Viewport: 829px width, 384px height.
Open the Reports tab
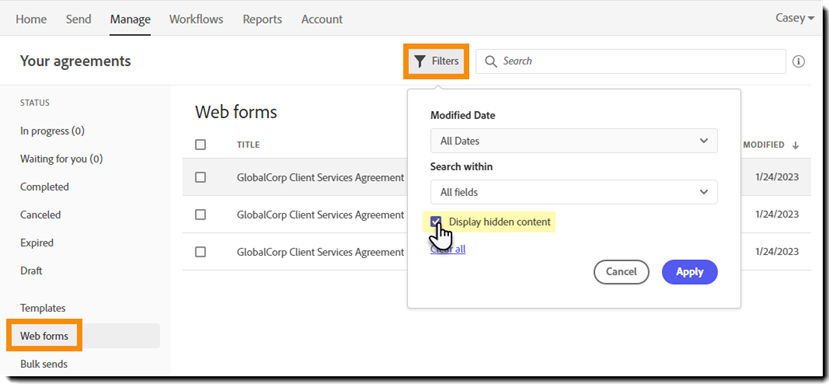pos(262,19)
